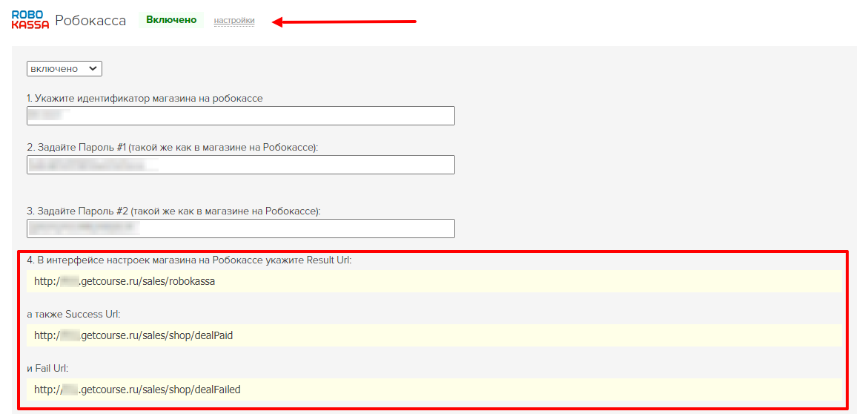The image size is (868, 414).
Task: Click the Robokassa logo icon
Action: click(x=30, y=20)
